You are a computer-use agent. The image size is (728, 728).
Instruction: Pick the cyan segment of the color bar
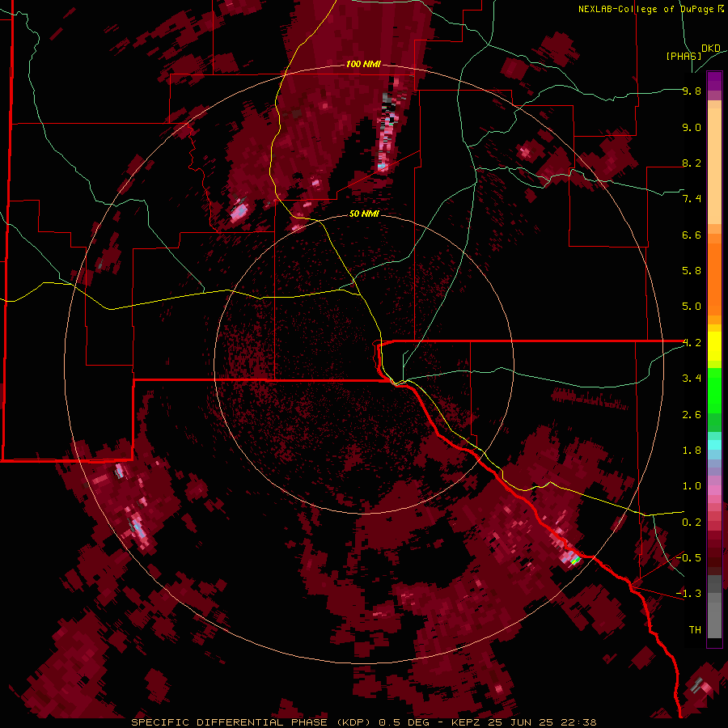[714, 445]
